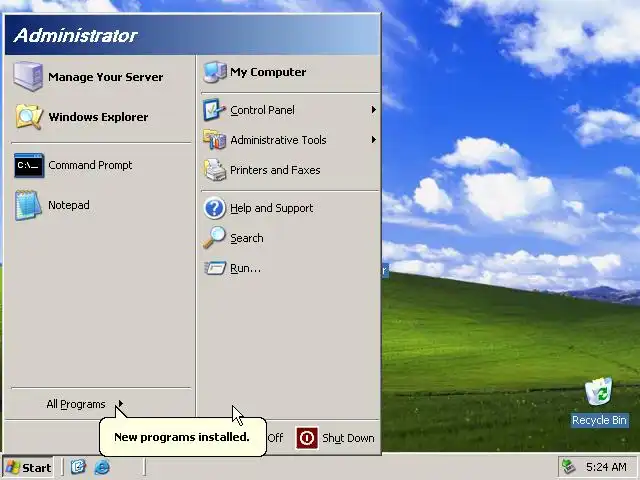Open Notepad from the Start menu
This screenshot has width=640, height=480.
pyautogui.click(x=98, y=205)
